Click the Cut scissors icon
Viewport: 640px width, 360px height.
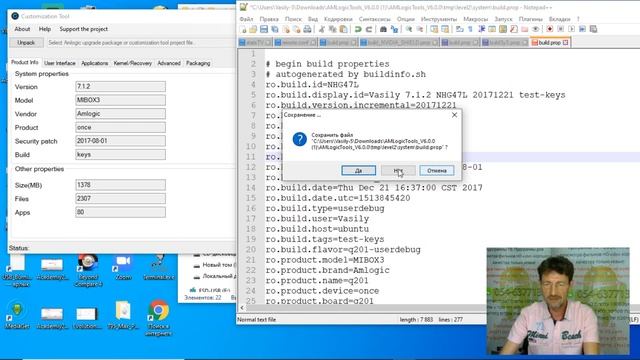click(322, 29)
